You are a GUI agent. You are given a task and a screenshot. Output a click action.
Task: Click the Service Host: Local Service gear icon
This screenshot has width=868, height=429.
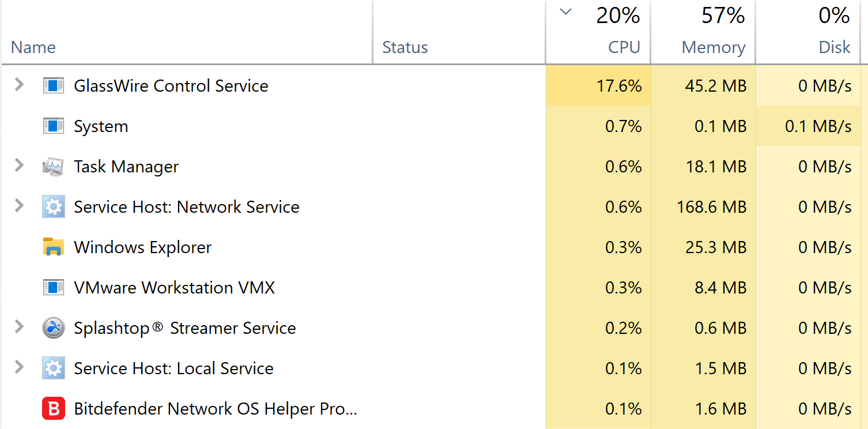pyautogui.click(x=54, y=368)
